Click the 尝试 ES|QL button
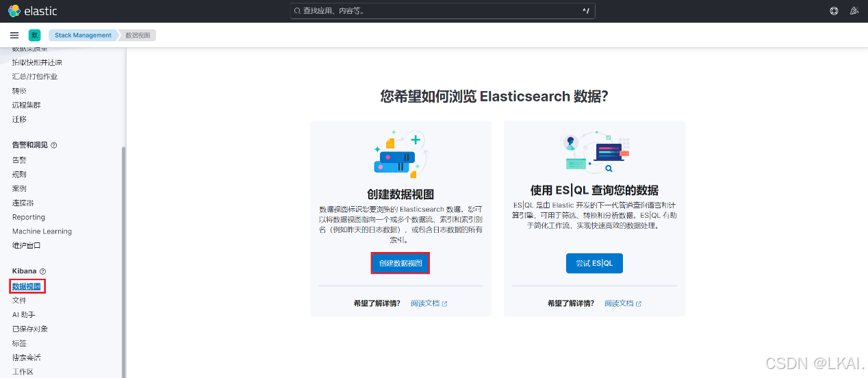Screen dimensions: 868x378 (x=594, y=264)
